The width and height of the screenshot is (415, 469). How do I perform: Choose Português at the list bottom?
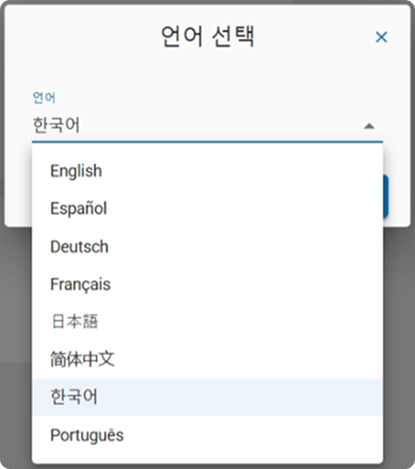pos(207,435)
